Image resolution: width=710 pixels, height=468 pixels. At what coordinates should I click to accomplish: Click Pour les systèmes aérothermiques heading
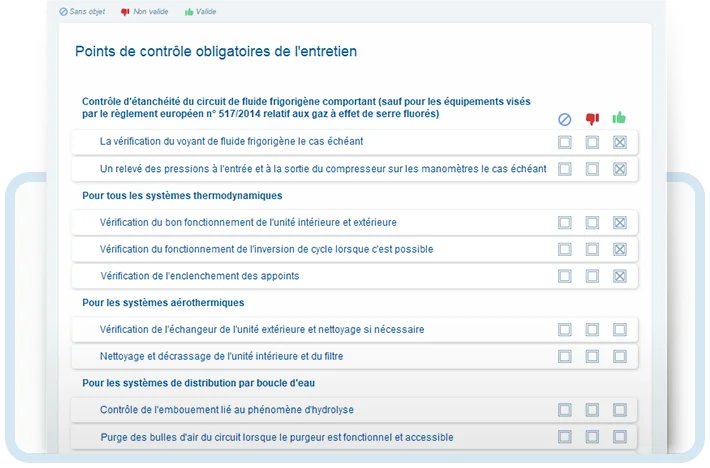pyautogui.click(x=163, y=303)
